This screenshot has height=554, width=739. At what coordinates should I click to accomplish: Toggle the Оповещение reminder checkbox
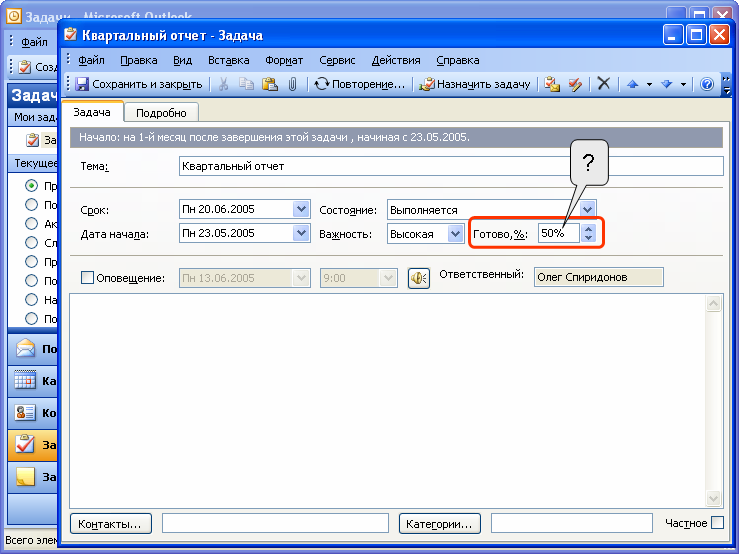[x=87, y=278]
